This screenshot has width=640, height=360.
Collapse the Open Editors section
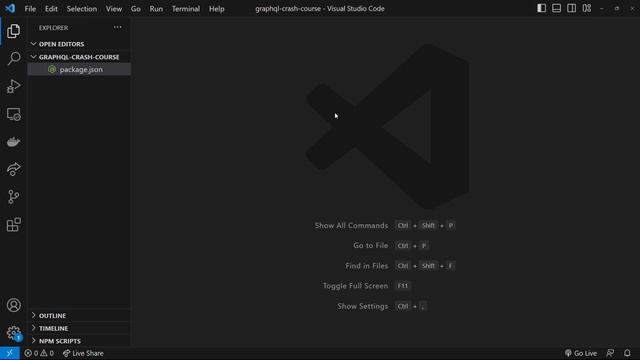tap(79, 44)
